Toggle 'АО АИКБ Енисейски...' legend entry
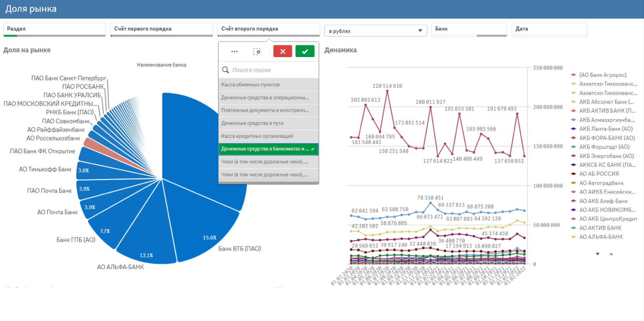 pos(603,192)
